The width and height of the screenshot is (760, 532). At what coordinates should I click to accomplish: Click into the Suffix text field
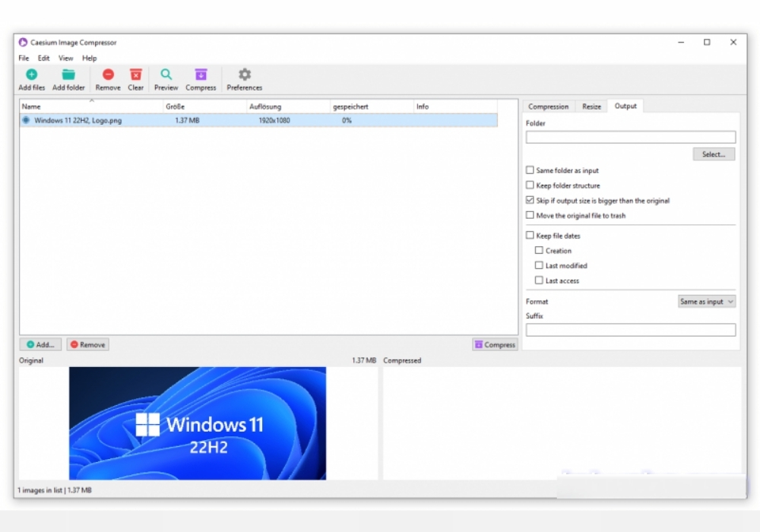pos(631,330)
